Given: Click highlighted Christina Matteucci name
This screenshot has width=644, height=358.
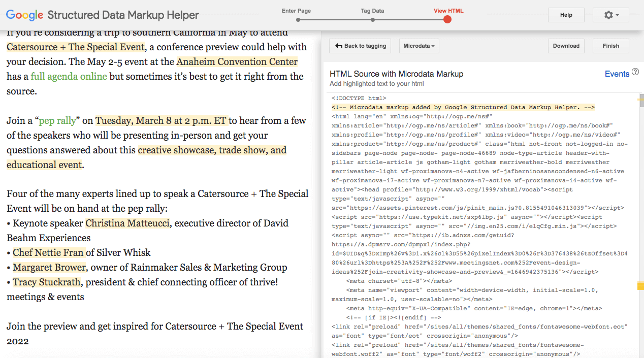Looking at the screenshot, I should point(127,223).
